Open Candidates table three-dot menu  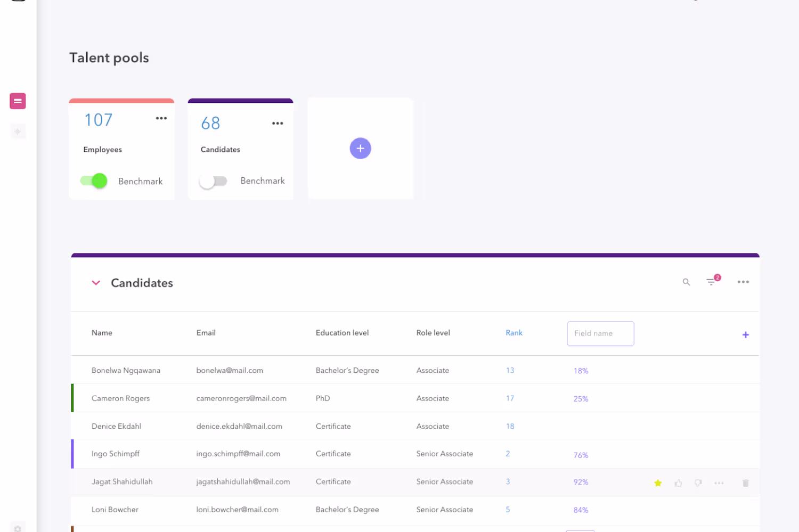point(743,282)
